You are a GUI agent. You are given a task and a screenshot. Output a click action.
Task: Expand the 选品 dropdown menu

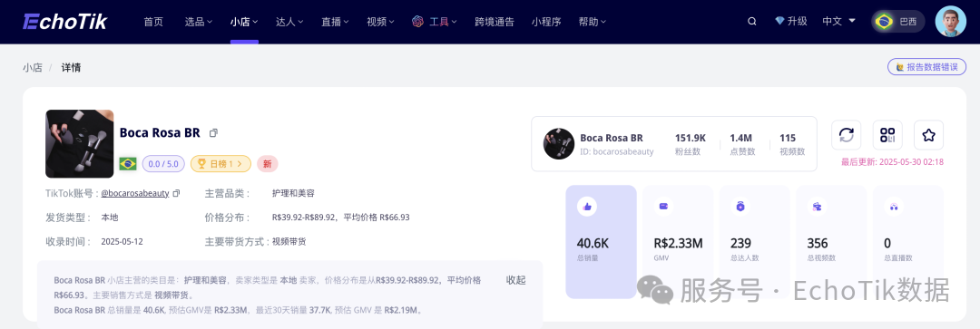coord(199,22)
